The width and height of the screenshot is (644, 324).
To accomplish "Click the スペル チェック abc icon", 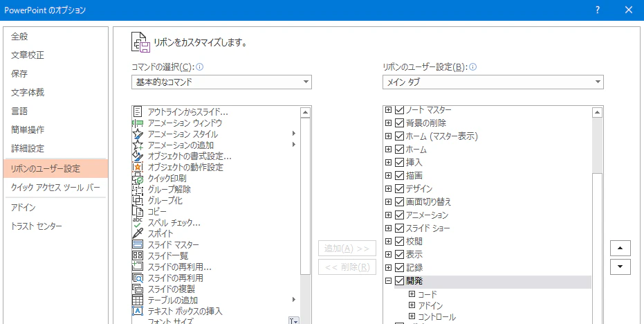I will pyautogui.click(x=138, y=222).
